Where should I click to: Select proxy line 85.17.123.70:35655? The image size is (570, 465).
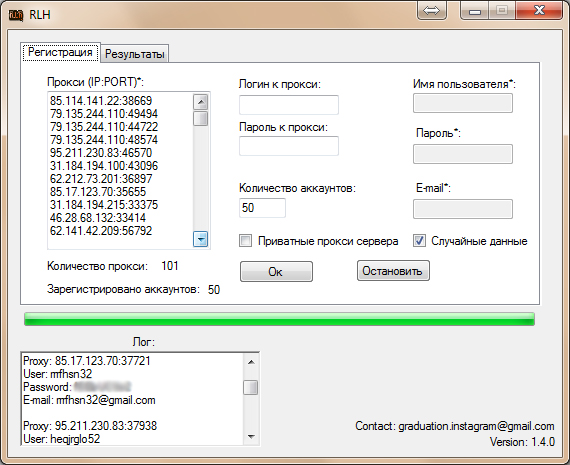coord(98,192)
